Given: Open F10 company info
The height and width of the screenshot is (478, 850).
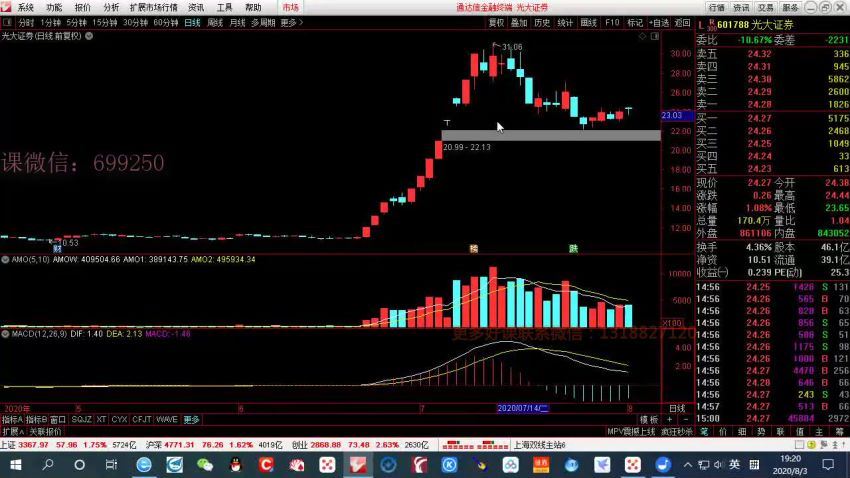Looking at the screenshot, I should (x=612, y=23).
